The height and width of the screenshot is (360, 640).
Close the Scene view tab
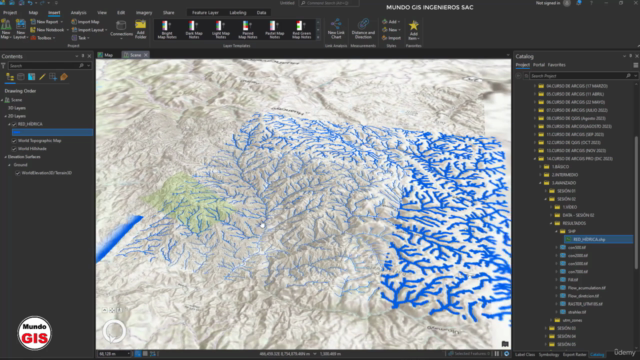tap(146, 55)
